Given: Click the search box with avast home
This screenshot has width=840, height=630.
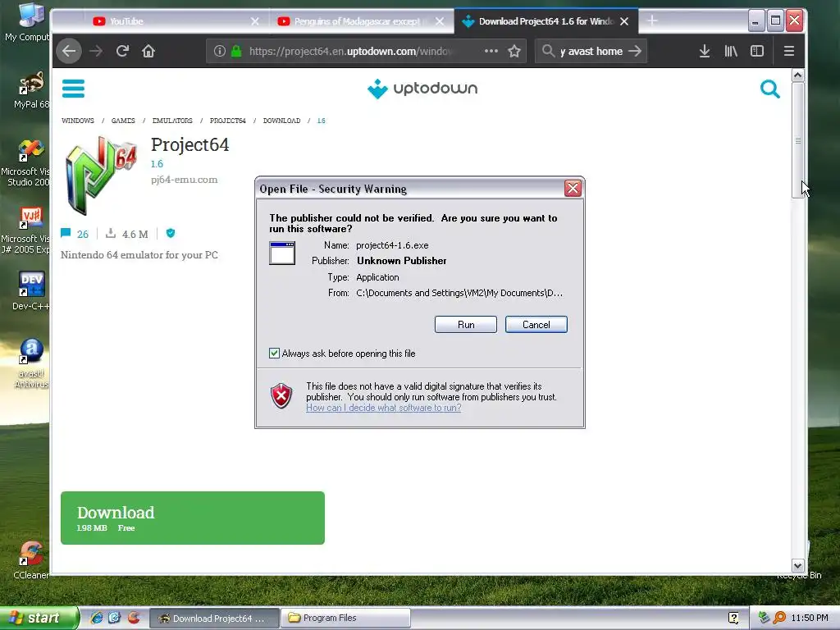Looking at the screenshot, I should pyautogui.click(x=591, y=51).
